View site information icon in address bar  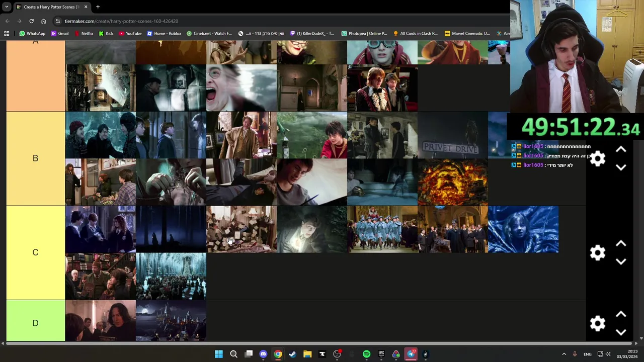(58, 21)
